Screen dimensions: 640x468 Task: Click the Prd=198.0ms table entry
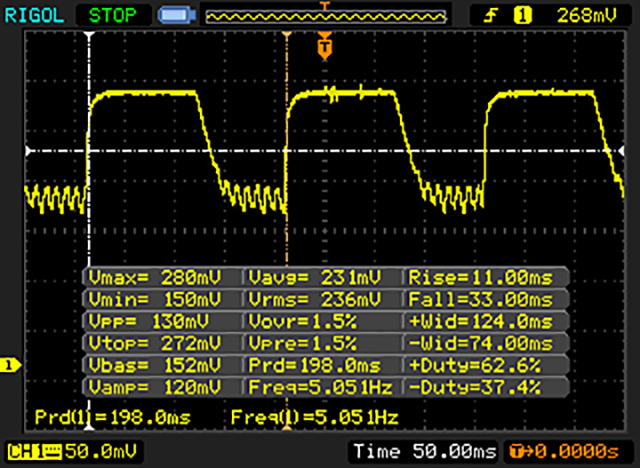click(x=314, y=365)
